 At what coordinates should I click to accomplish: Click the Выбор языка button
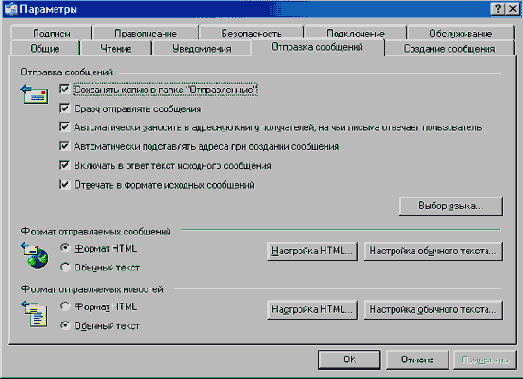click(x=451, y=206)
